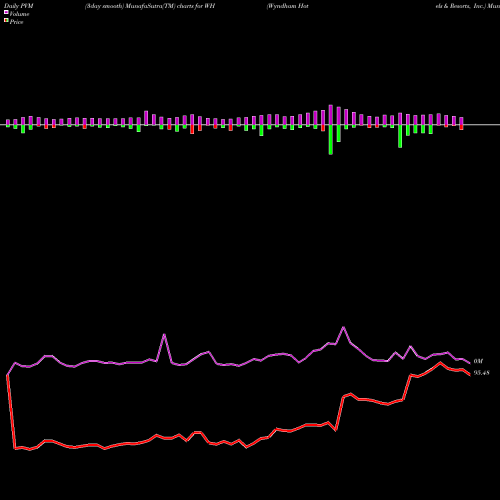Click the Price legend color swatch
This screenshot has width=500, height=500.
click(x=6, y=21)
